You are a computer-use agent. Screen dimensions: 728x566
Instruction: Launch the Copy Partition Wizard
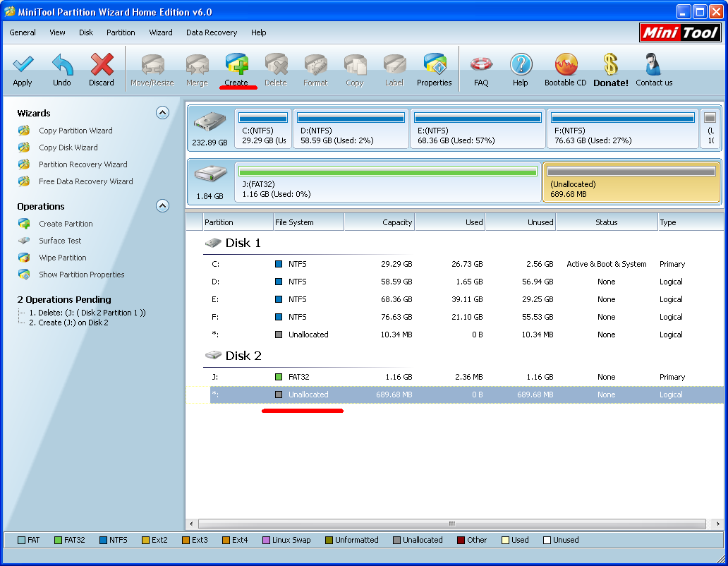click(x=75, y=131)
